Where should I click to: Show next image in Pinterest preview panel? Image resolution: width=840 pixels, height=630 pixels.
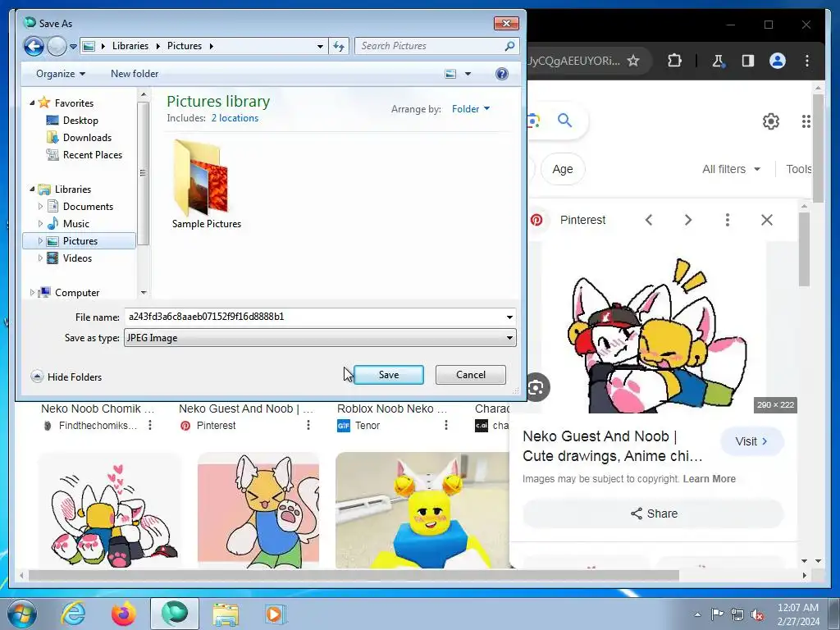(688, 220)
